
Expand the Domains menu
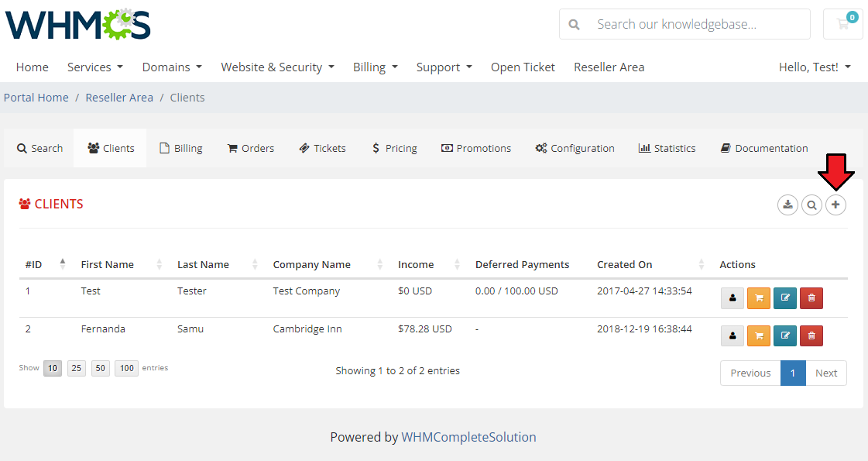[172, 67]
